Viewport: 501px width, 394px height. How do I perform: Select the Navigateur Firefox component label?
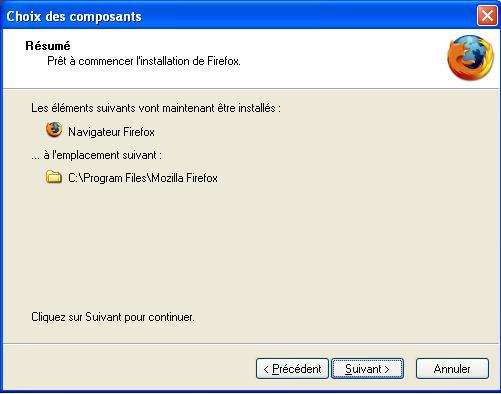click(x=111, y=132)
